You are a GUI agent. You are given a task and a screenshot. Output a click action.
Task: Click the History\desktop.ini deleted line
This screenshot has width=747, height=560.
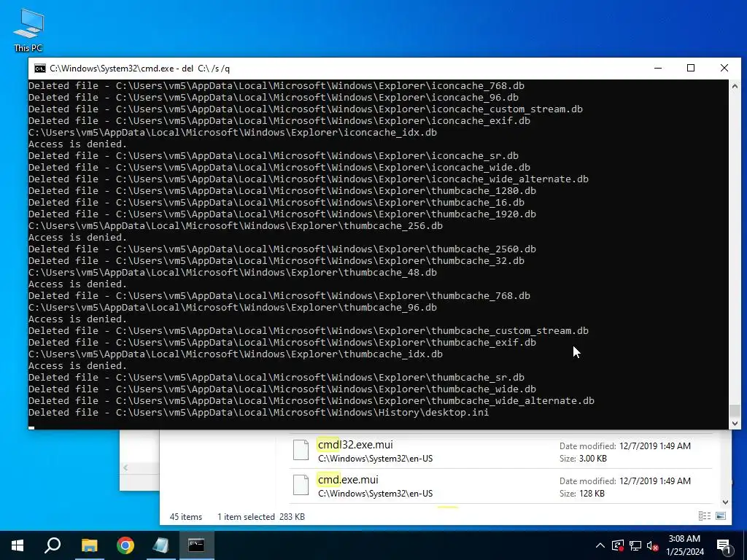259,413
